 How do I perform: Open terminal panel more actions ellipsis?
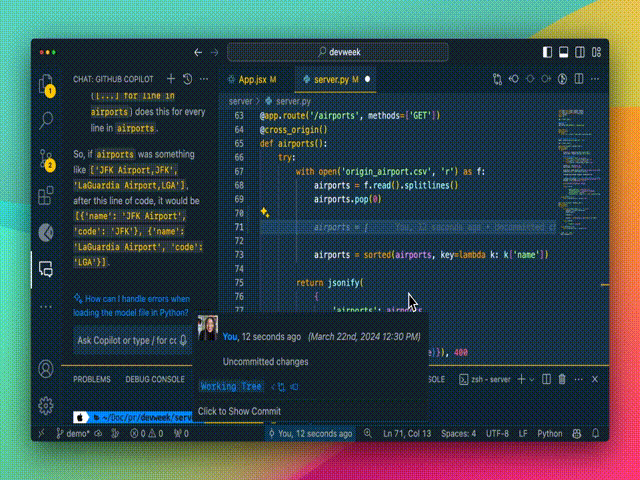pyautogui.click(x=578, y=380)
